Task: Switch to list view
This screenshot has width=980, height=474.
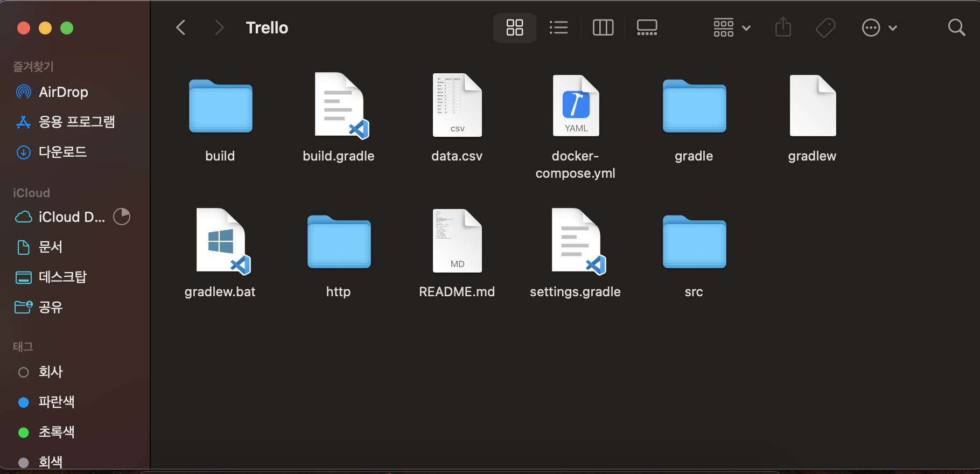Action: click(558, 27)
